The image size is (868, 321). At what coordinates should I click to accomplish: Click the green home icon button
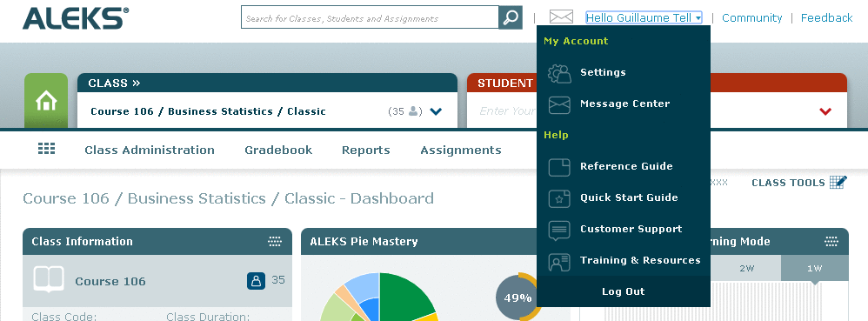pos(46,100)
